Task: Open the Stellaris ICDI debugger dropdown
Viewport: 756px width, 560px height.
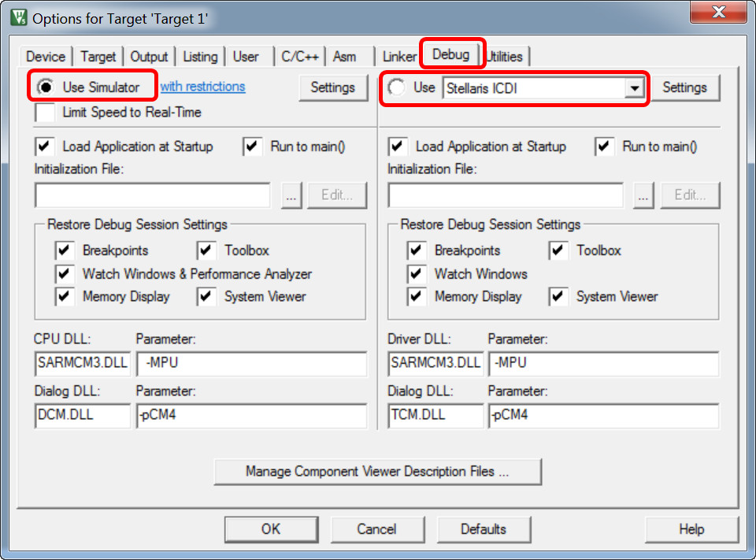Action: pyautogui.click(x=634, y=88)
